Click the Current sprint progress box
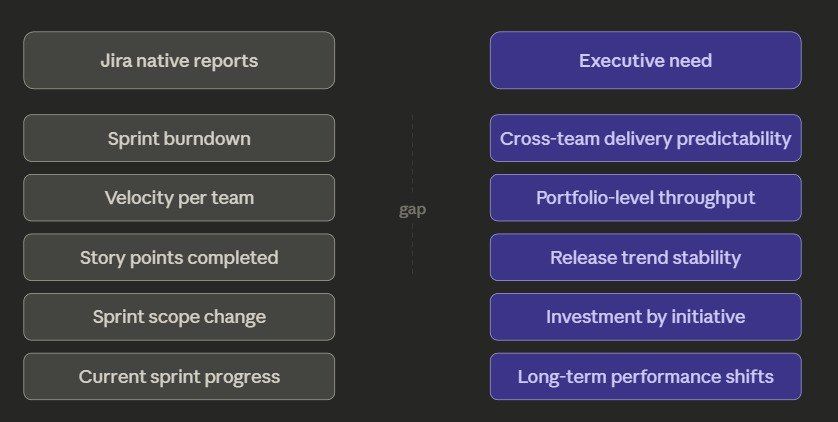838x422 pixels. [x=179, y=377]
